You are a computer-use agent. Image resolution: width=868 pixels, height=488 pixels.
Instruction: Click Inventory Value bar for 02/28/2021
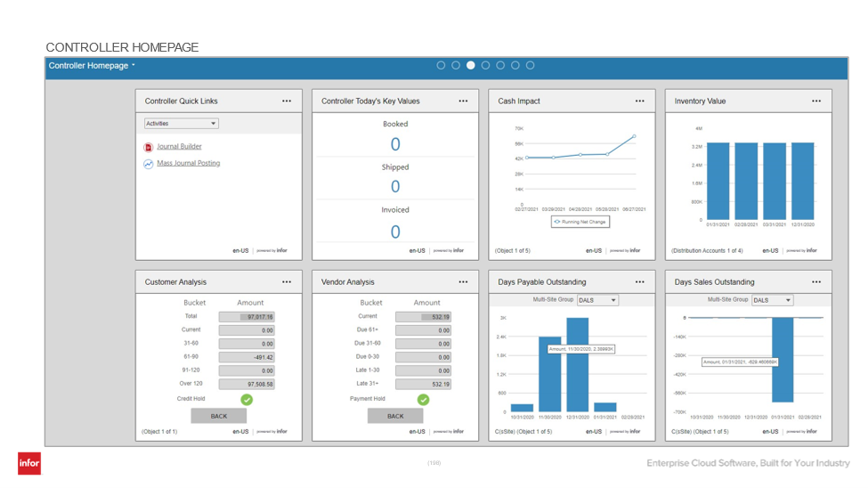pyautogui.click(x=746, y=182)
